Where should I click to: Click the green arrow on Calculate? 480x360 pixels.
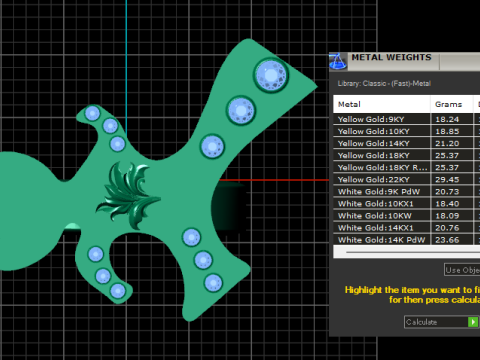click(473, 322)
